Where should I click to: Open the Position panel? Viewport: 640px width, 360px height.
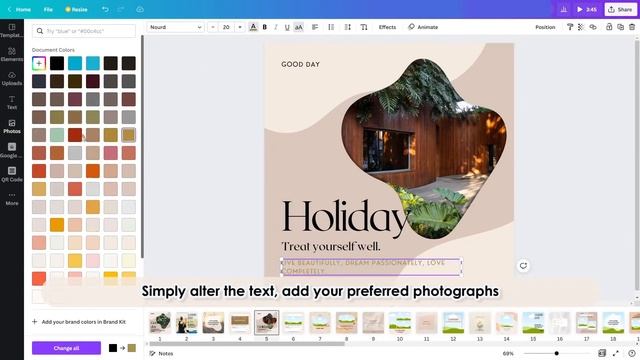(545, 27)
